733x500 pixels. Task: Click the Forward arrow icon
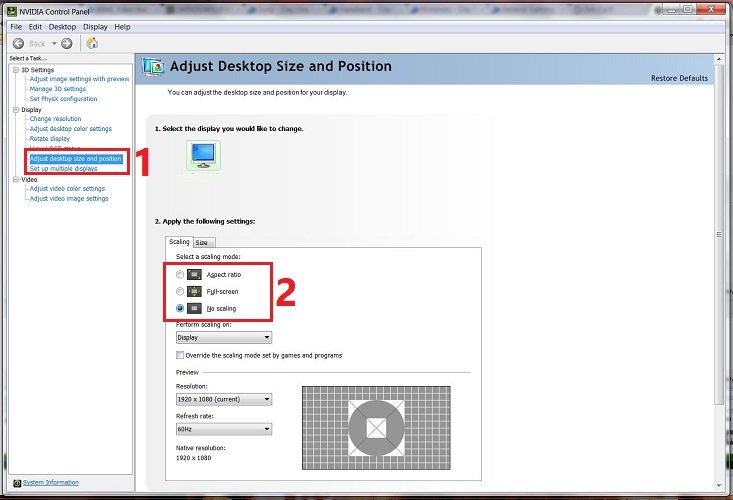click(67, 43)
